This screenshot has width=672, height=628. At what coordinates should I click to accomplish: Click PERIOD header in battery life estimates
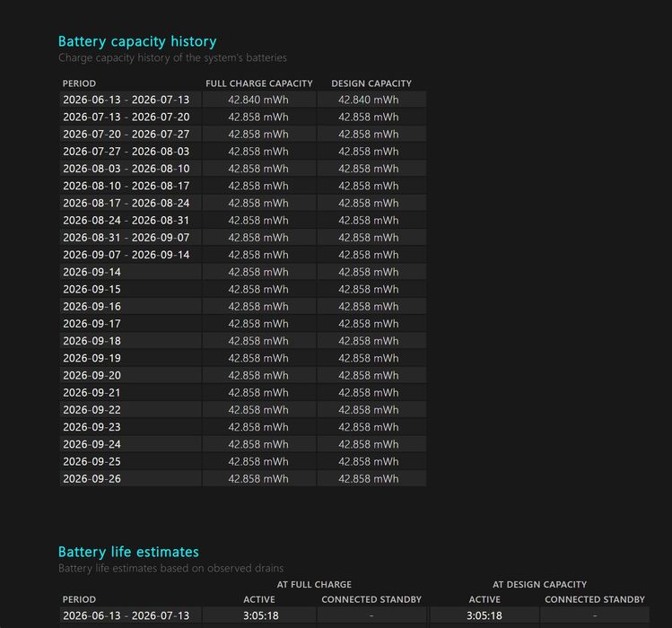coord(79,599)
